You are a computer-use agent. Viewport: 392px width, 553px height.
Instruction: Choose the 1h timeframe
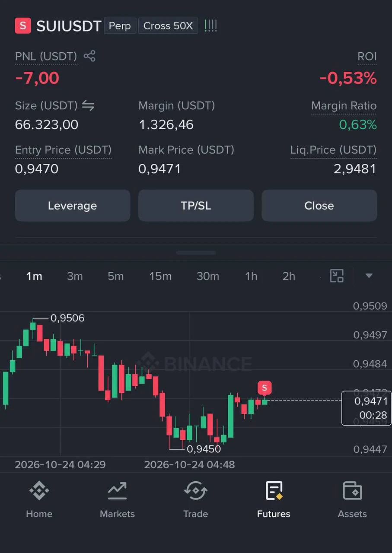click(251, 276)
